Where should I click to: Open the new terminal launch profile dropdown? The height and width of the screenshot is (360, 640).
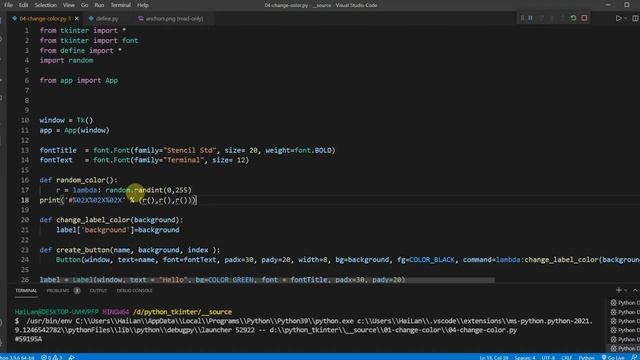tap(626, 290)
